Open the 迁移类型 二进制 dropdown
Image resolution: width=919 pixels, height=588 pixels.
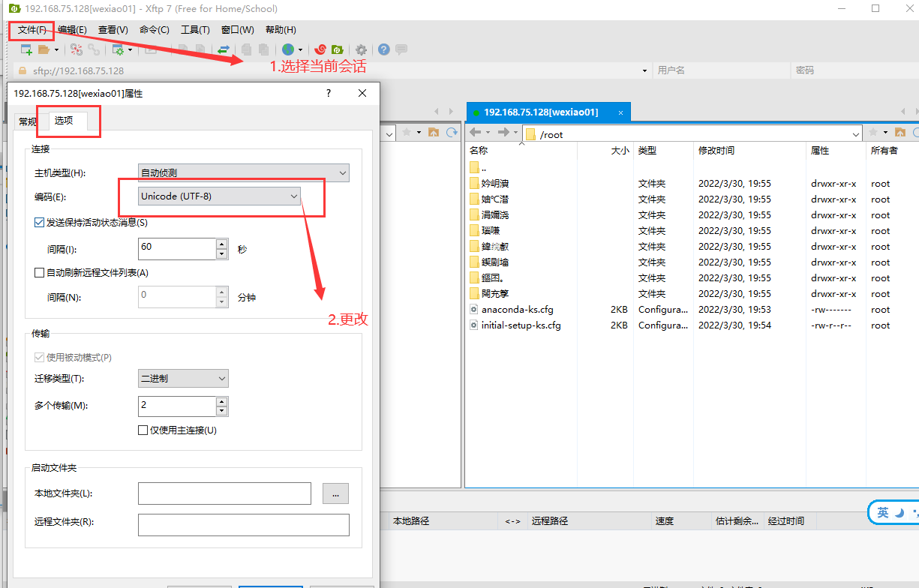coord(184,378)
